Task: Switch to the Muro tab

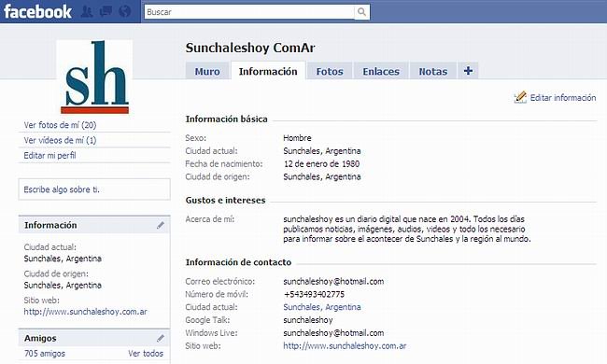Action: coord(207,71)
